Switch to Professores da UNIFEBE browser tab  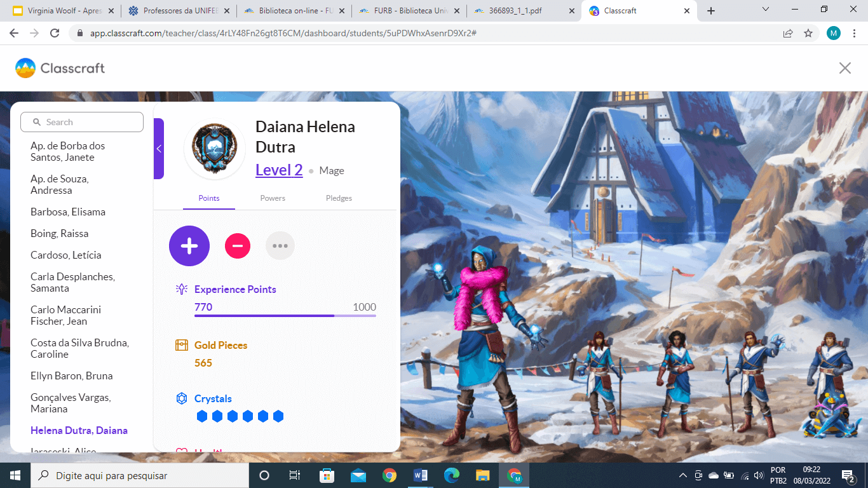(x=179, y=11)
